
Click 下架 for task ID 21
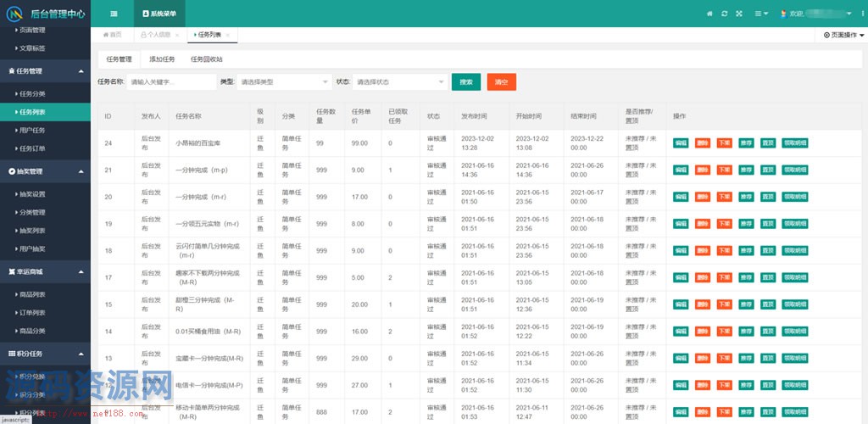point(724,170)
